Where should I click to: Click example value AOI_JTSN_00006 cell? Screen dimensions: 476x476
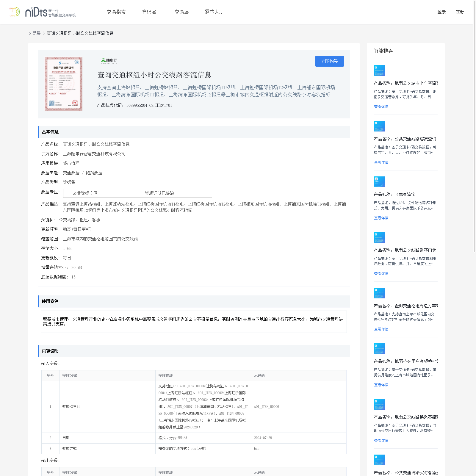tap(299, 407)
